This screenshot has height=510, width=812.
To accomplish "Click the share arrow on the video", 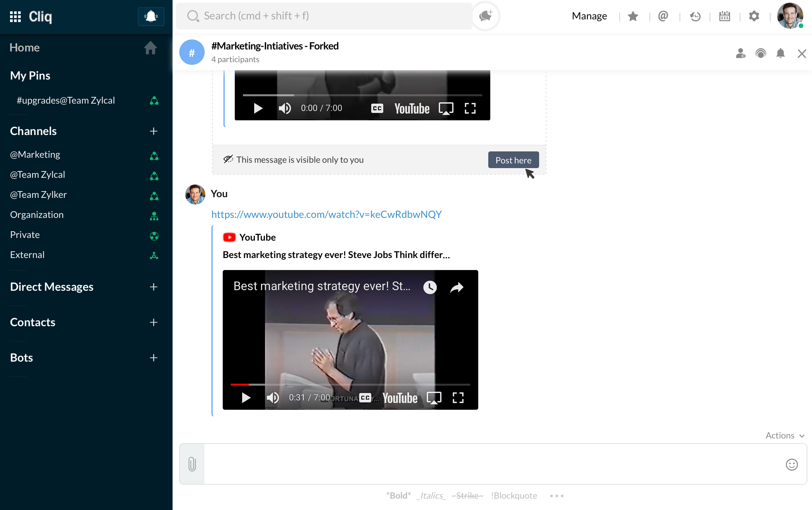I will point(457,287).
